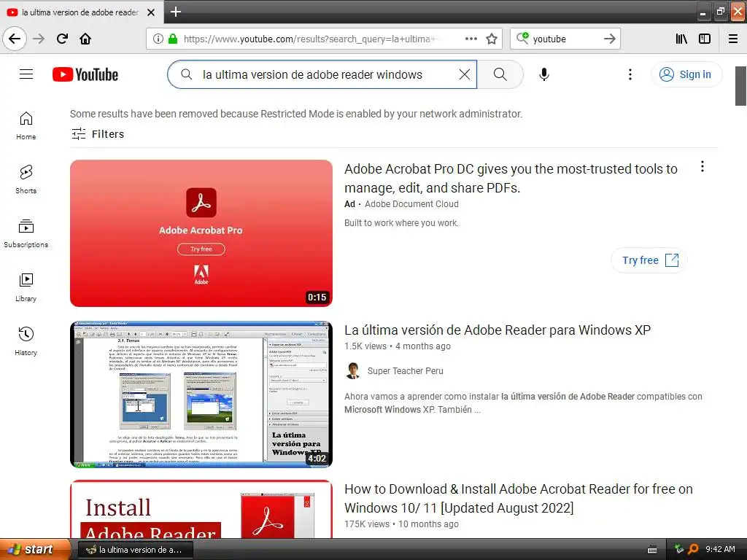Screen dimensions: 747x560
Task: Click "Built to work where you work." text
Action: [x=402, y=223]
